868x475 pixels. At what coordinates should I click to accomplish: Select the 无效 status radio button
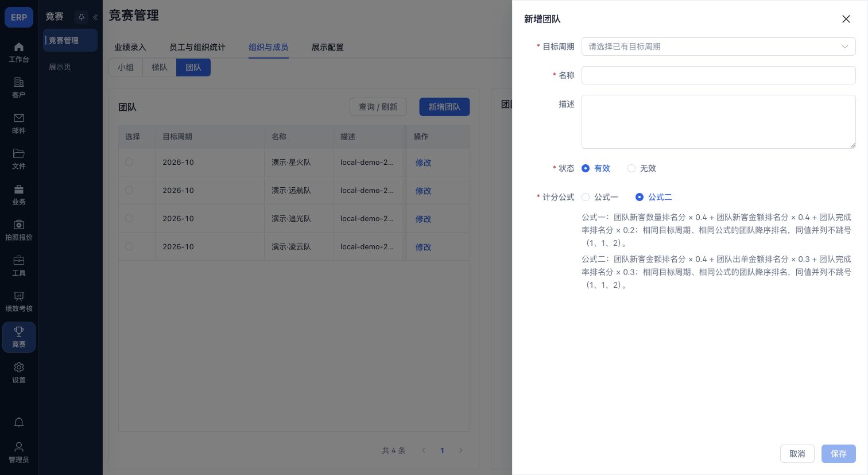point(631,168)
